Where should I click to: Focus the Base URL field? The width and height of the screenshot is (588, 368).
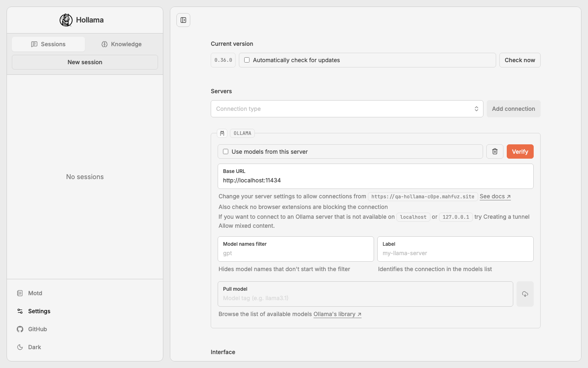click(x=376, y=176)
